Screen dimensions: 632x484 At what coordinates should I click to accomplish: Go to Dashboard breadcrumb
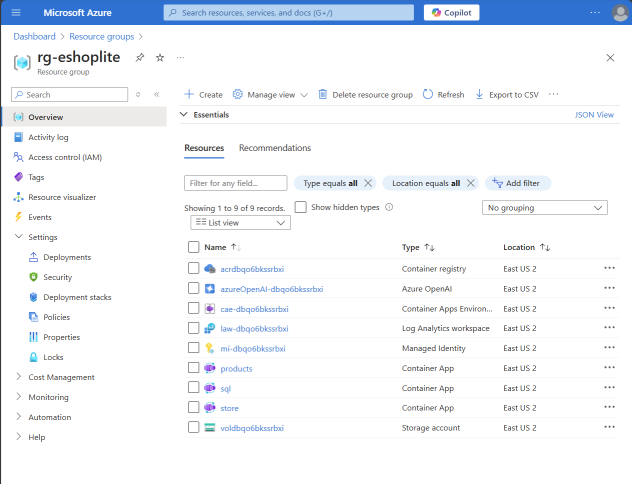point(34,37)
